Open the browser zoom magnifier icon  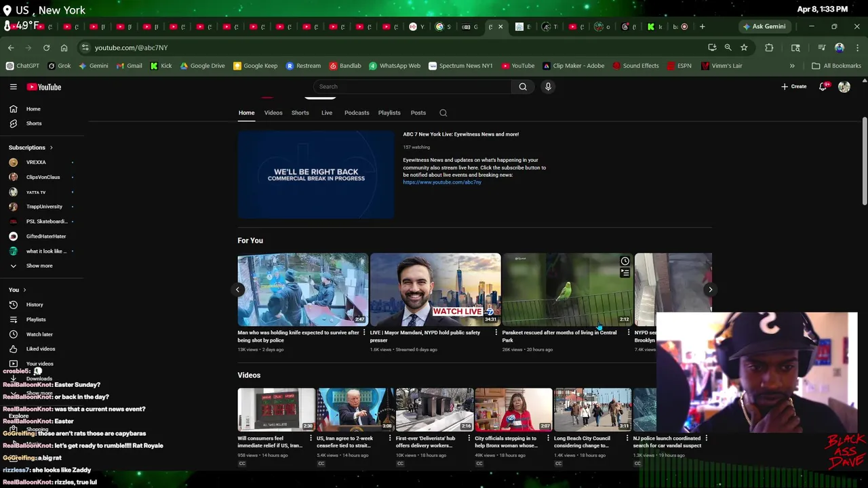[728, 47]
